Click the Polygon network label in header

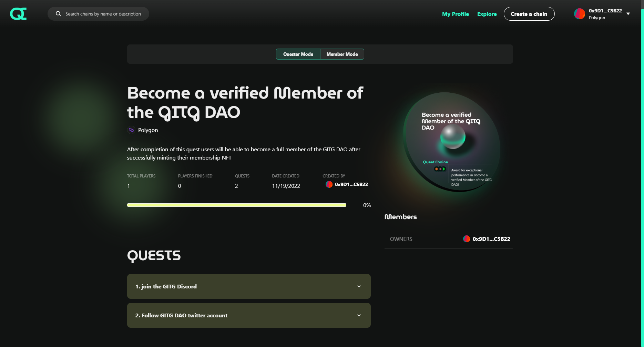click(x=597, y=18)
